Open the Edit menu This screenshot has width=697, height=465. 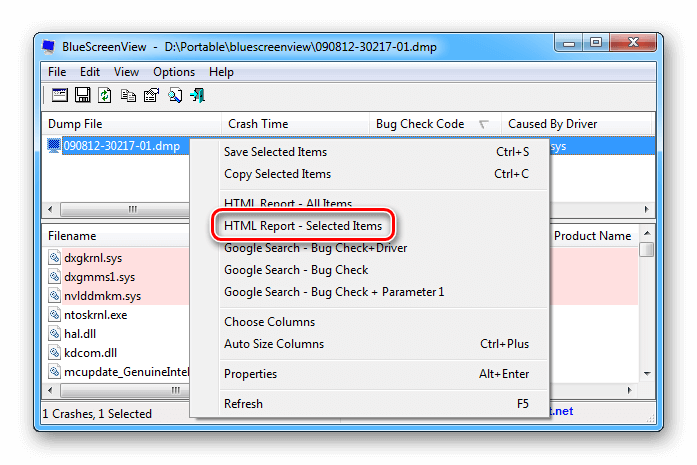[90, 72]
